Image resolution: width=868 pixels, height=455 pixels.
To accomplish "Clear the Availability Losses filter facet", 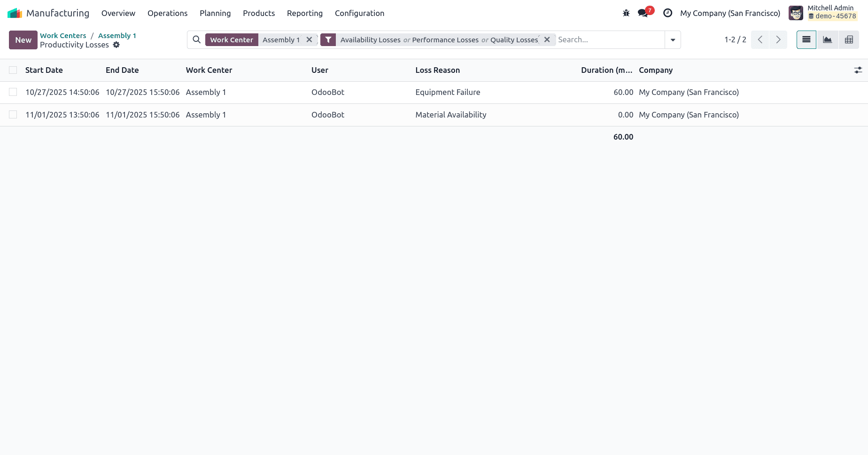I will point(547,39).
